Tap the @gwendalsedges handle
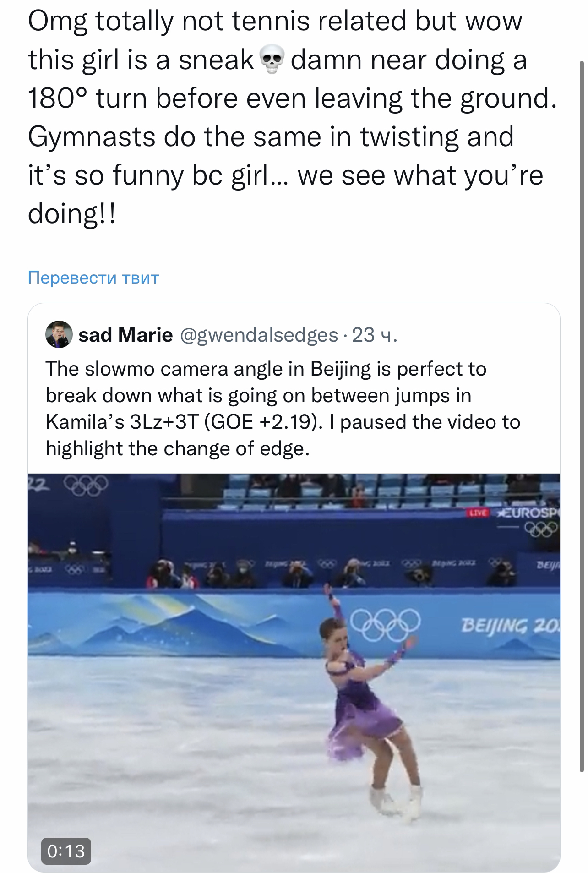The image size is (588, 873). 260,335
